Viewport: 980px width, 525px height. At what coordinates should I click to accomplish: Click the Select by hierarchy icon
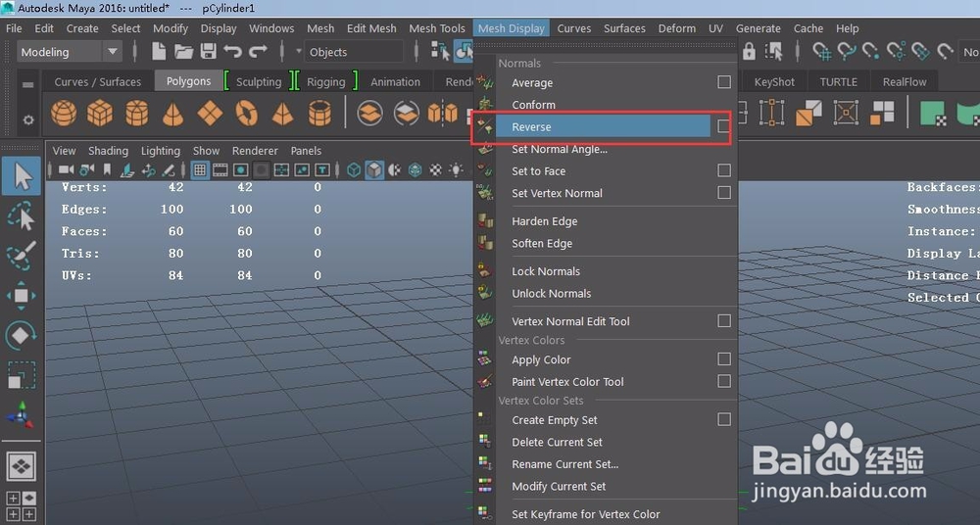441,51
